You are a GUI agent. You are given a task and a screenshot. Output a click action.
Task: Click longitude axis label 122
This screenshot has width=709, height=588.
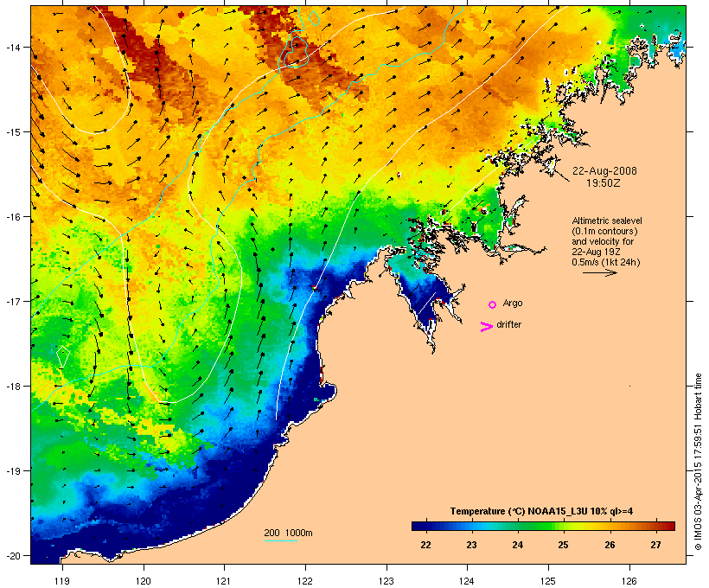point(305,581)
